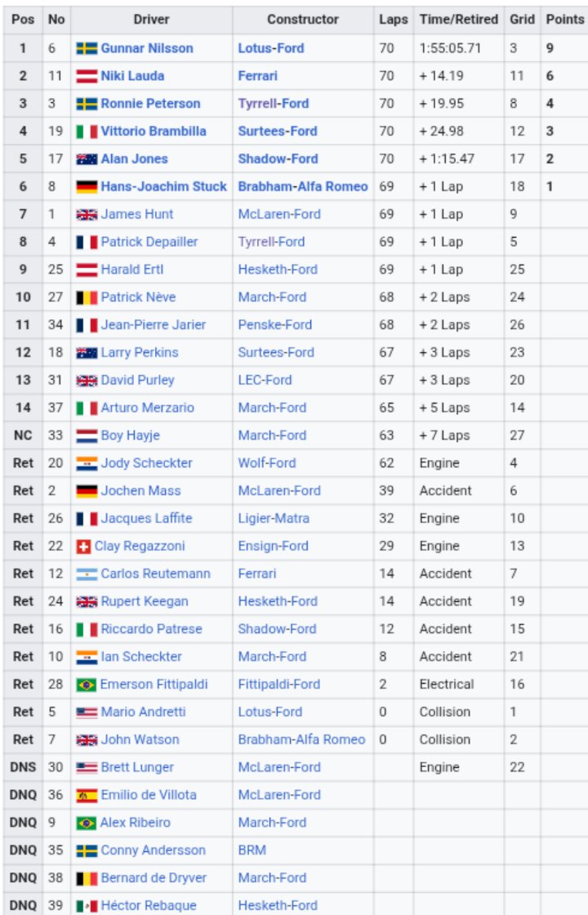
Task: Click the South African flag beside Ian Scheckter
Action: [x=87, y=657]
